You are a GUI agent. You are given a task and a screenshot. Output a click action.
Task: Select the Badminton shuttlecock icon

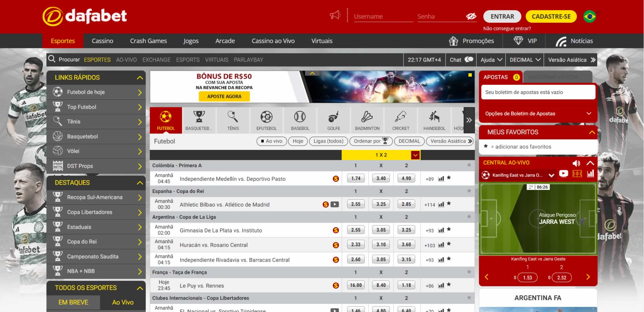click(367, 120)
